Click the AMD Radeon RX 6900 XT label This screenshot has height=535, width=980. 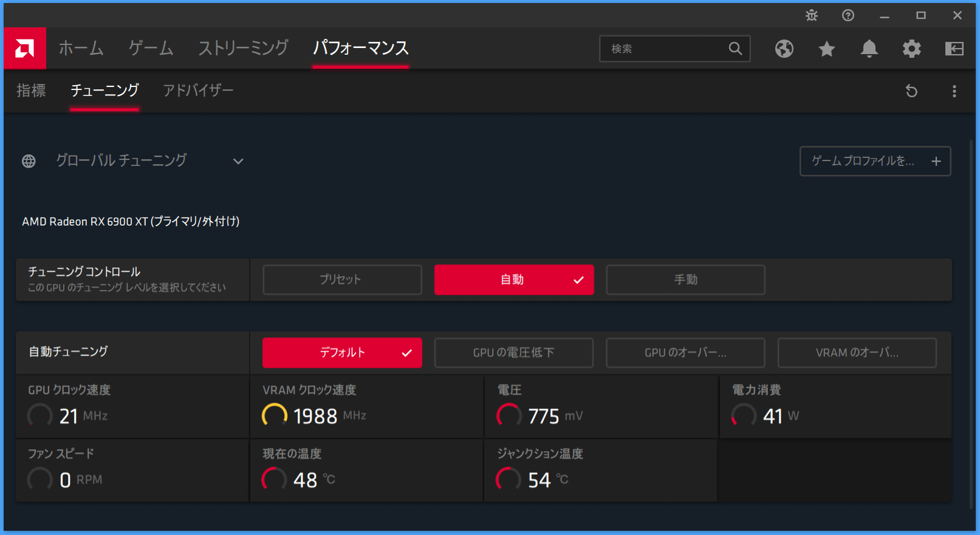click(x=131, y=222)
